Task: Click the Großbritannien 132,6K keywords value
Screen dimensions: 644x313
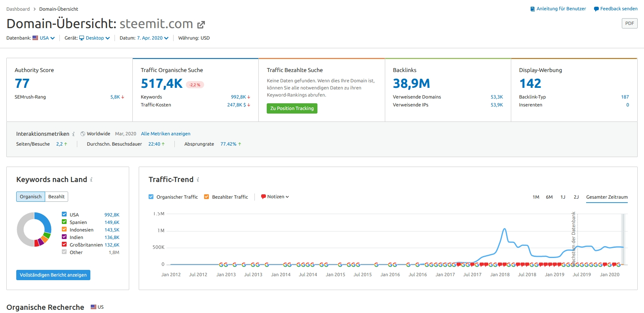Action: tap(112, 245)
